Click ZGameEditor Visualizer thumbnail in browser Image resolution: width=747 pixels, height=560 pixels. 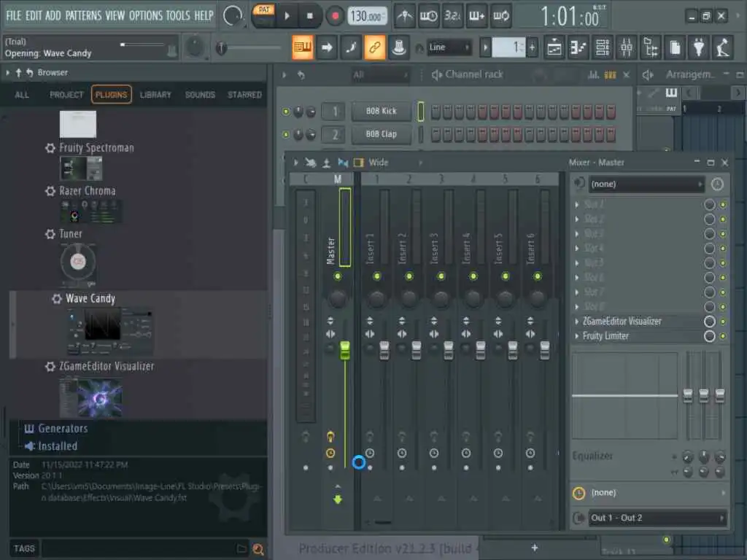click(90, 397)
